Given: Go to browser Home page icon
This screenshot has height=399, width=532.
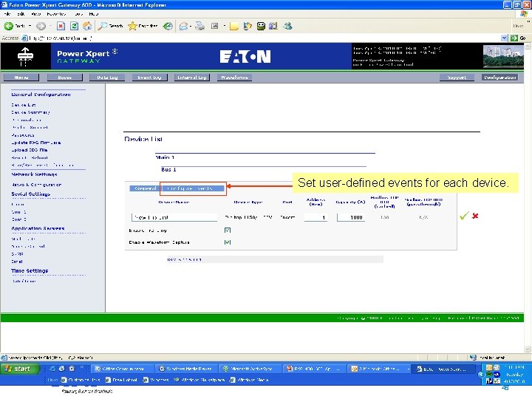Looking at the screenshot, I should (87, 26).
